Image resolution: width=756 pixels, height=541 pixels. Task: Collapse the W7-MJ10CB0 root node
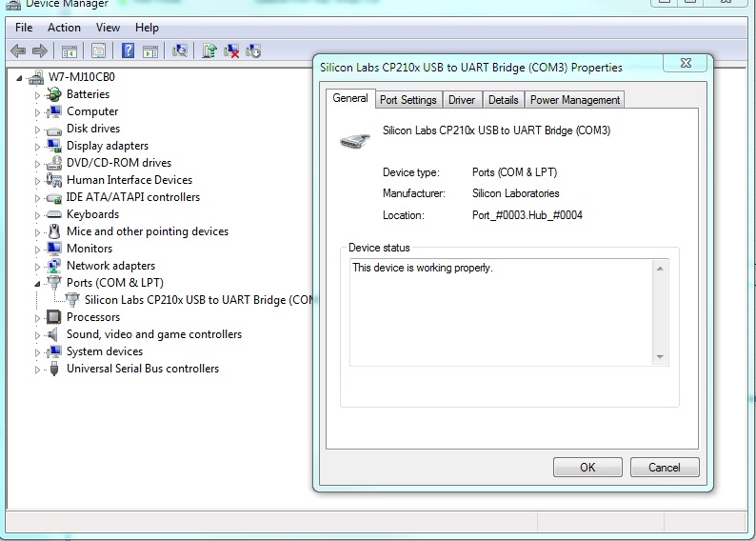coord(19,78)
